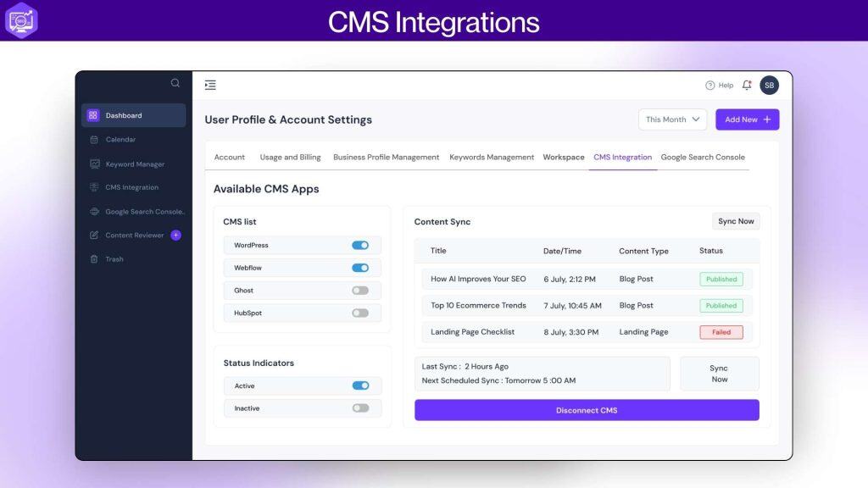Viewport: 868px width, 488px height.
Task: Enable the Ghost CMS toggle
Action: pos(359,290)
